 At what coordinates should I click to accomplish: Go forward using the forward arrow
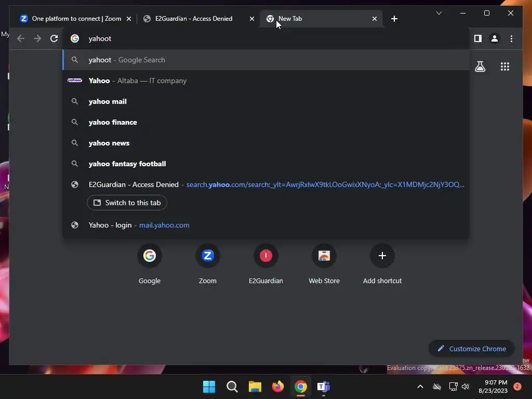point(37,38)
